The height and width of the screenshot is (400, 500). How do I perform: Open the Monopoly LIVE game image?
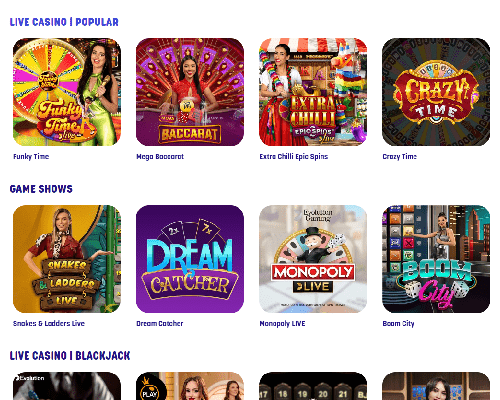click(313, 259)
